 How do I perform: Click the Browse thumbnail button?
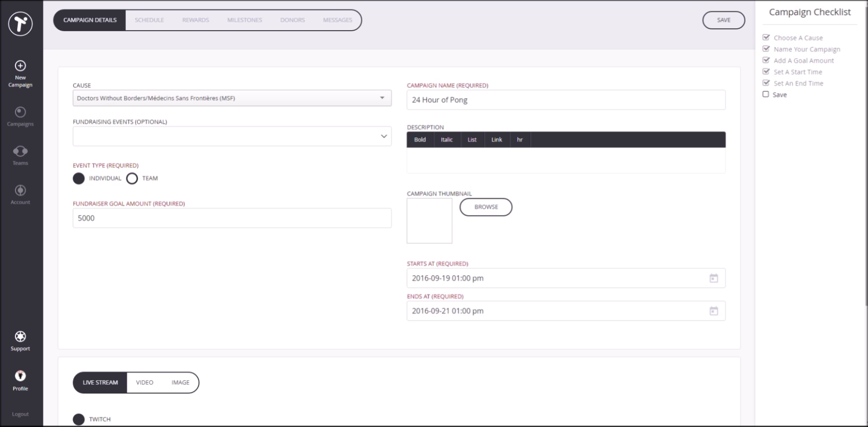(x=486, y=207)
